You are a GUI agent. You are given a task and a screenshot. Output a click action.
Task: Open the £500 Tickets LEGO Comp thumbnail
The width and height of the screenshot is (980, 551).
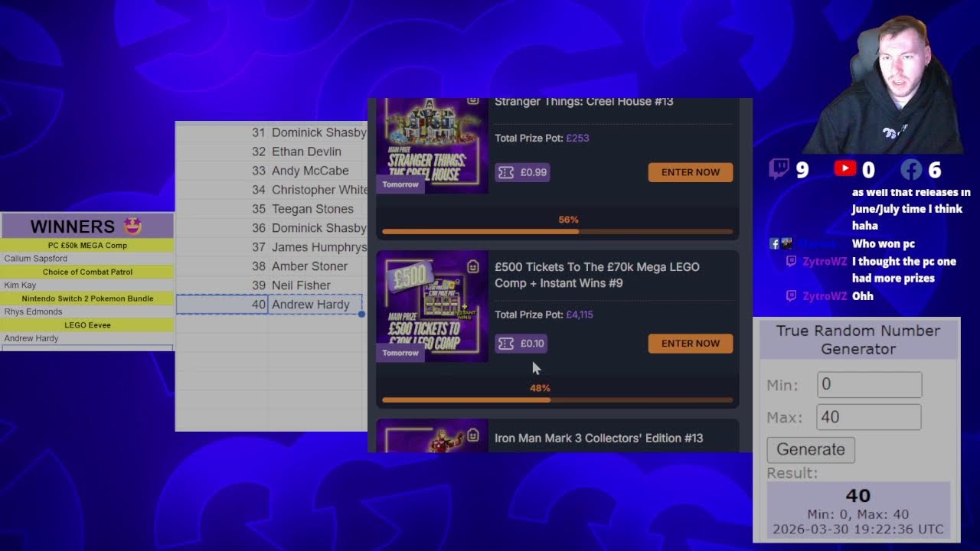(433, 308)
